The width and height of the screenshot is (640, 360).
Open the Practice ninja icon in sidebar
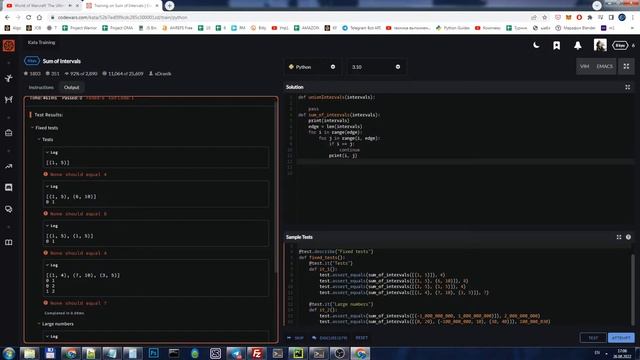(9, 78)
